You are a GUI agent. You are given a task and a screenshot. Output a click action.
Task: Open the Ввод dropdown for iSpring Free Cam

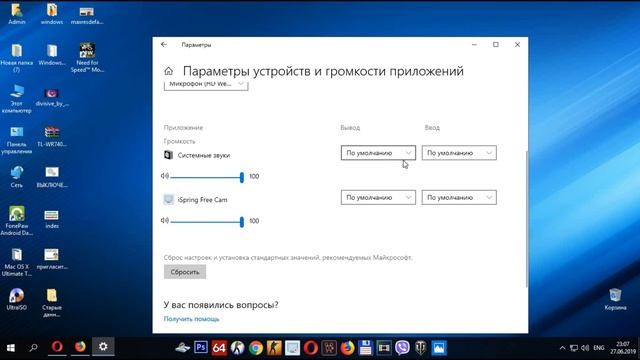pos(459,197)
